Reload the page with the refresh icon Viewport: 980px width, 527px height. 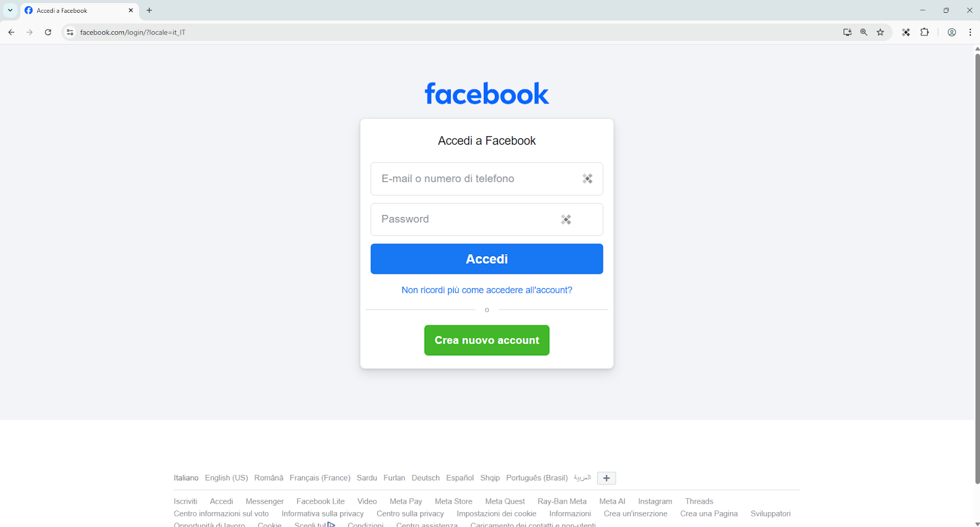[x=48, y=32]
